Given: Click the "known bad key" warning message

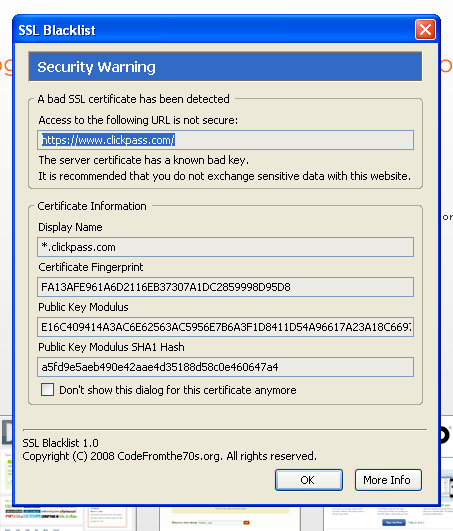Looking at the screenshot, I should coord(144,160).
